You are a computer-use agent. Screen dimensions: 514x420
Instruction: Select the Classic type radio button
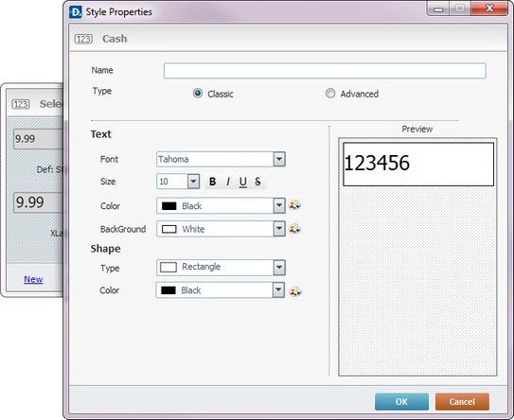[x=198, y=94]
